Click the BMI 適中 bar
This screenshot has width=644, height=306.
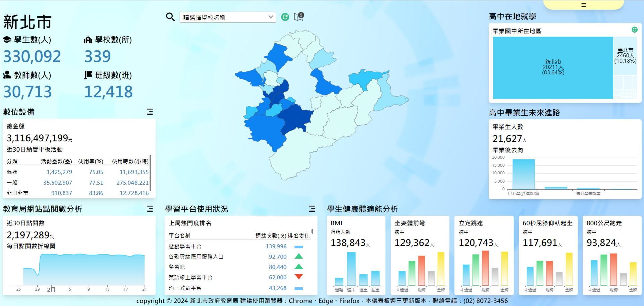[351, 269]
